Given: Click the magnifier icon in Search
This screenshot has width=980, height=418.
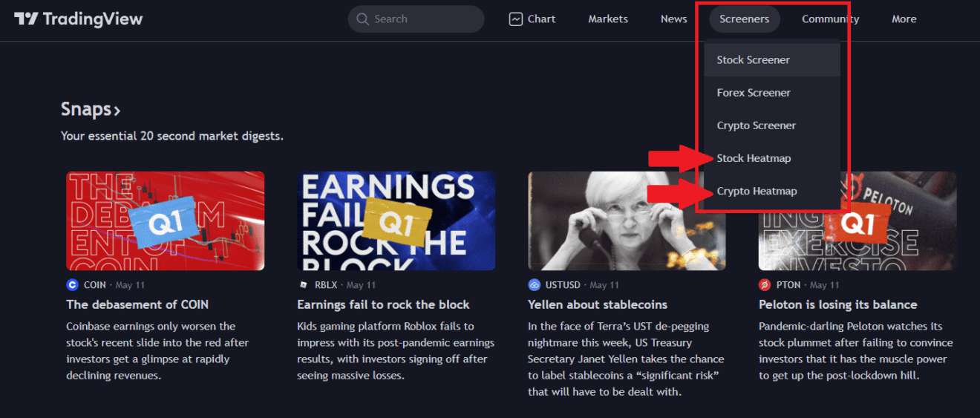Looking at the screenshot, I should [x=362, y=19].
